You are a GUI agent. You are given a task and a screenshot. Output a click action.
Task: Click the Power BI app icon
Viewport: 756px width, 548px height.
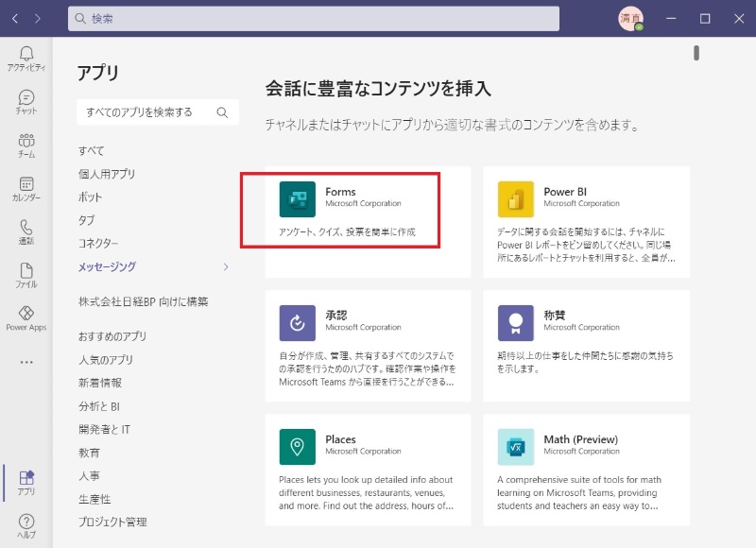pos(516,198)
